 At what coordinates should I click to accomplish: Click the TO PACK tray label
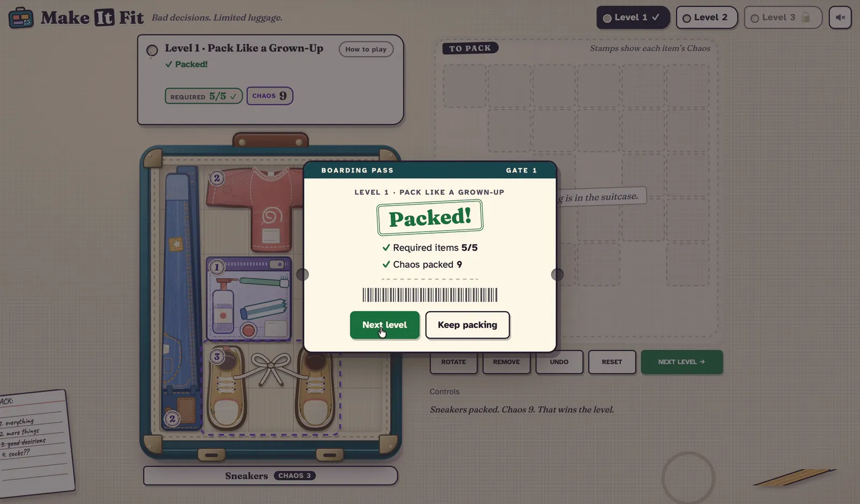(470, 48)
